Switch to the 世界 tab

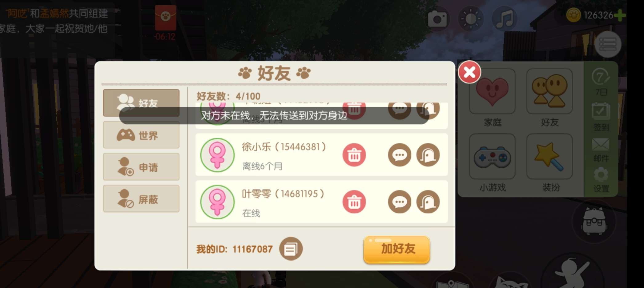(141, 135)
